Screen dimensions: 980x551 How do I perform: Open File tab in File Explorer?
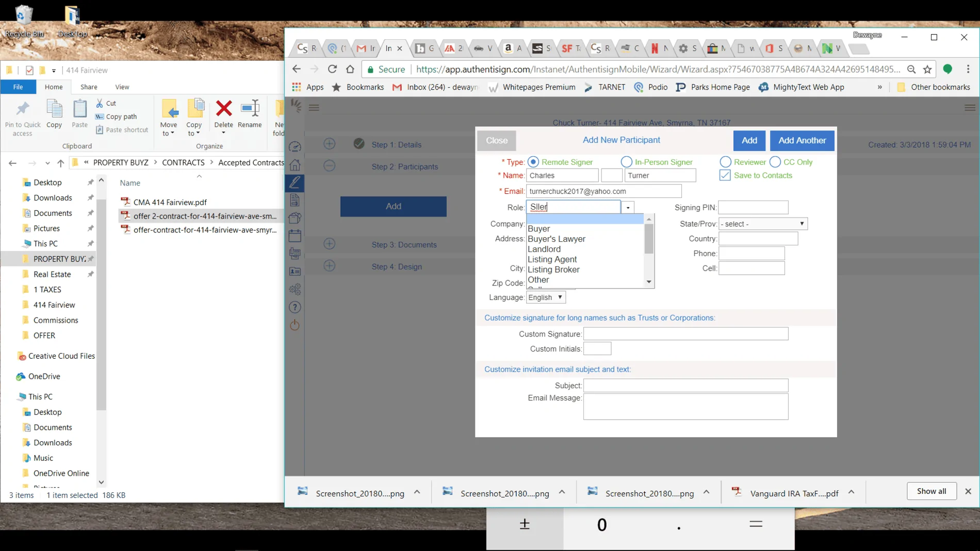point(18,87)
